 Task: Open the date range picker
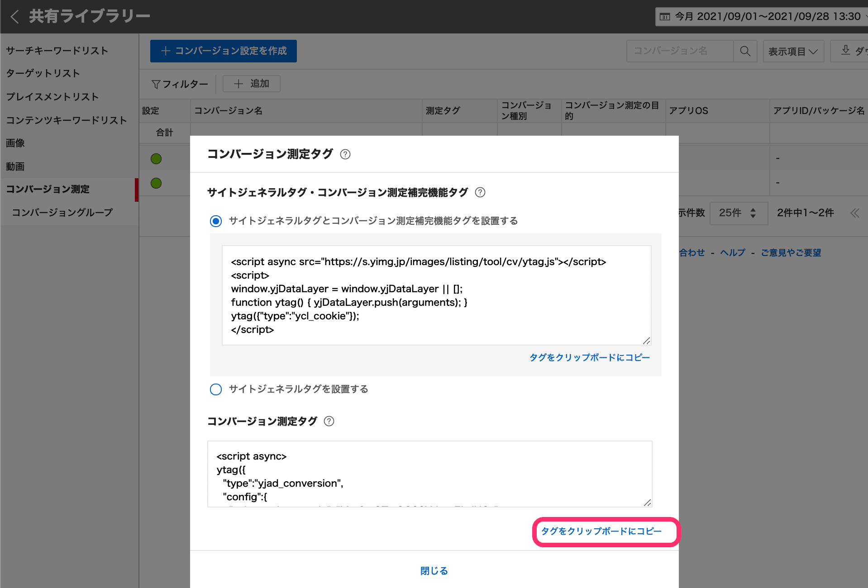click(762, 17)
